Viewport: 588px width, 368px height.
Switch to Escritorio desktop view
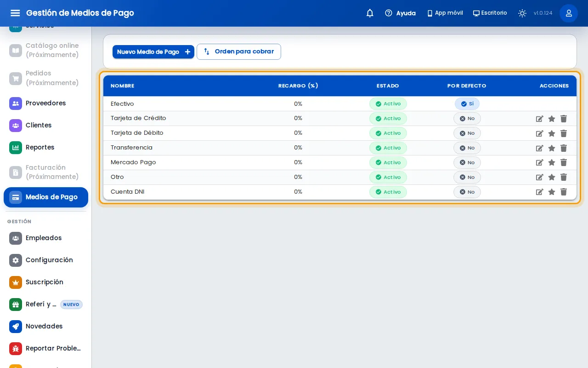point(490,13)
